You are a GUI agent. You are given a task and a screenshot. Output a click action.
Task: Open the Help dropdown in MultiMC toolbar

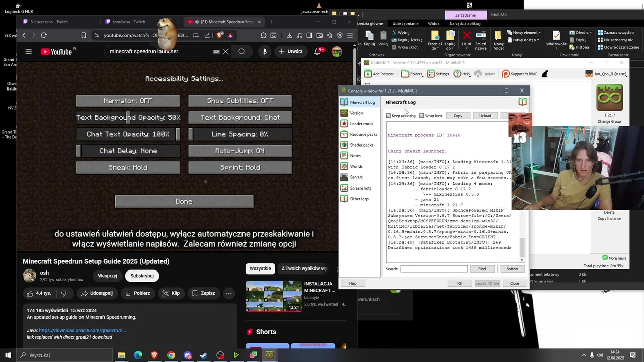tap(462, 74)
